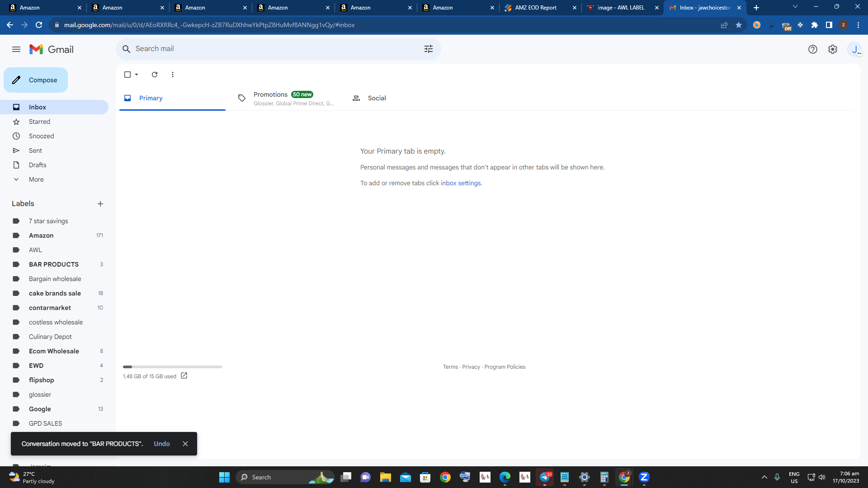
Task: Open the Gmail main menu hamburger icon
Action: tap(16, 49)
